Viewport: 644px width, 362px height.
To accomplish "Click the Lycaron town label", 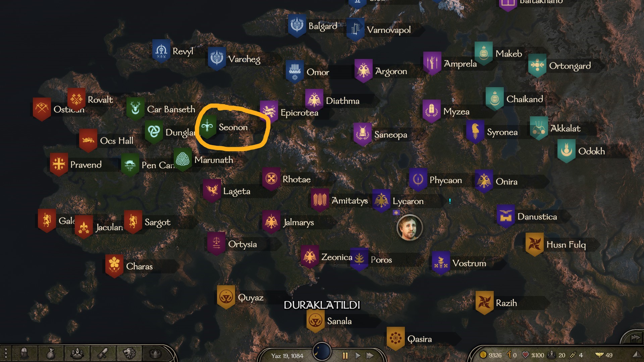I will 408,201.
